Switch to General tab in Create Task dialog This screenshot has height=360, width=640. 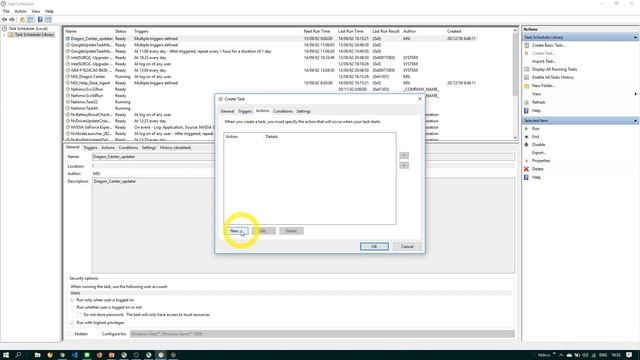(227, 111)
